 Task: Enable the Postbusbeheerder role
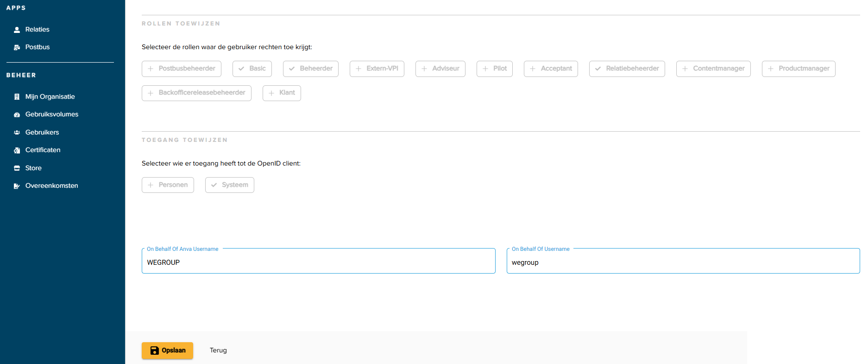[x=182, y=69]
